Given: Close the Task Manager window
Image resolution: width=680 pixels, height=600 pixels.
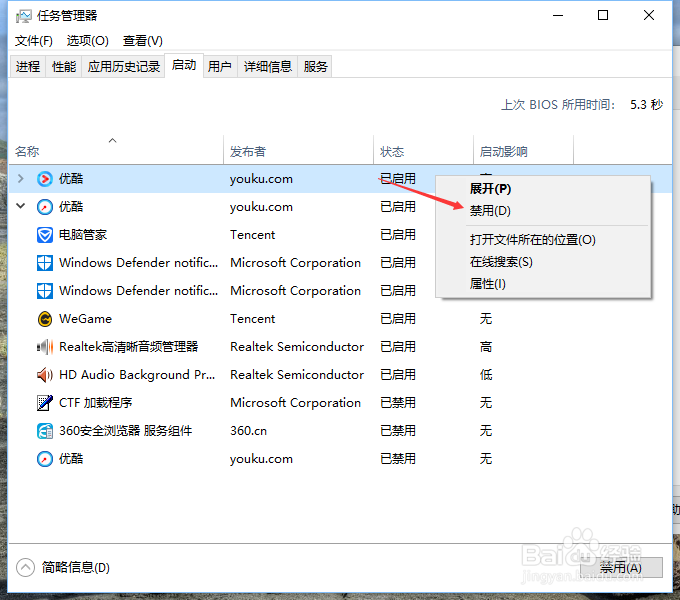Looking at the screenshot, I should pyautogui.click(x=649, y=16).
